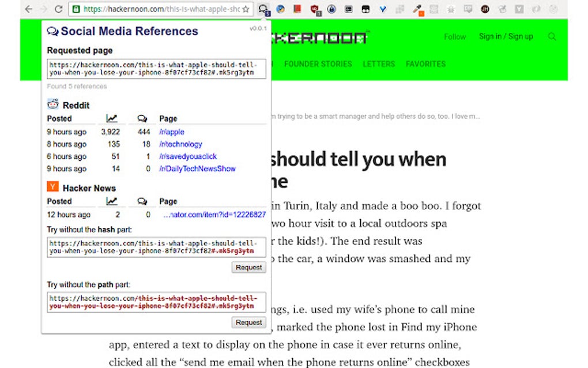Click the Social Media References toolbar icon
The height and width of the screenshot is (368, 588).
coord(263,7)
